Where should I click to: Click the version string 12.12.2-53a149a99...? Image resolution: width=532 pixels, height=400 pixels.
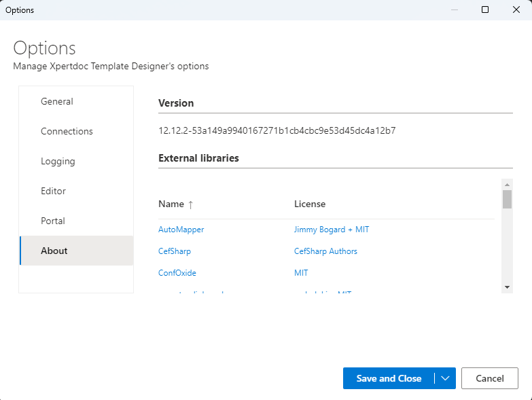277,130
